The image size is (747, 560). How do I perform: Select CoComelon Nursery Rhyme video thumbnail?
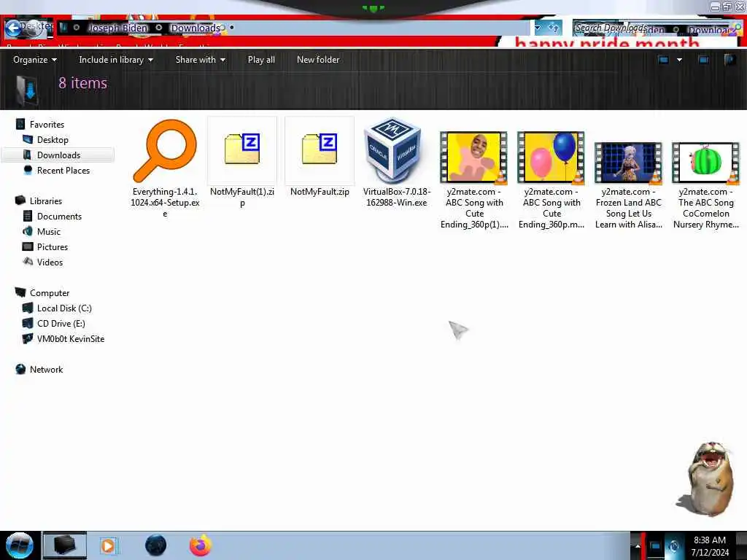tap(705, 163)
